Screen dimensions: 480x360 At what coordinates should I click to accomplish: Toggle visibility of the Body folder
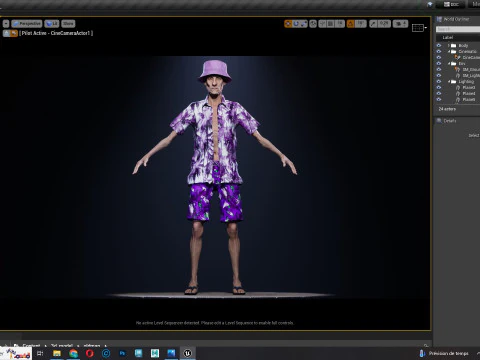pos(439,45)
